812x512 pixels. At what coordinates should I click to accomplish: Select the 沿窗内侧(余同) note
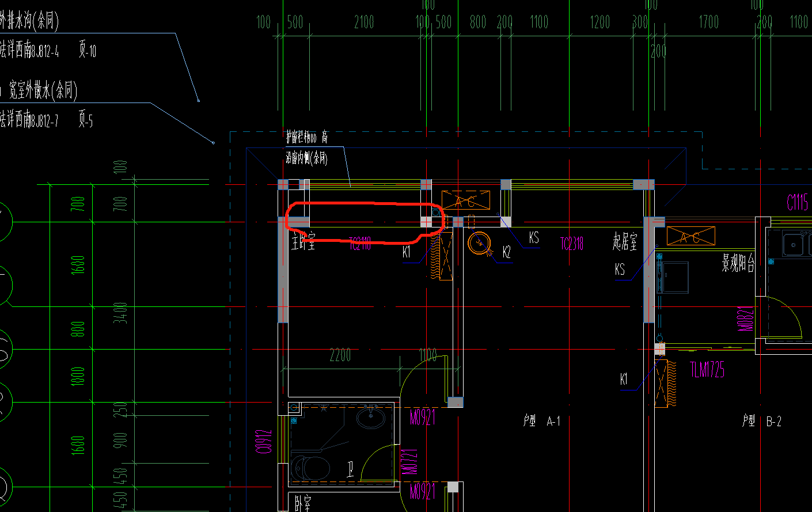(306, 158)
